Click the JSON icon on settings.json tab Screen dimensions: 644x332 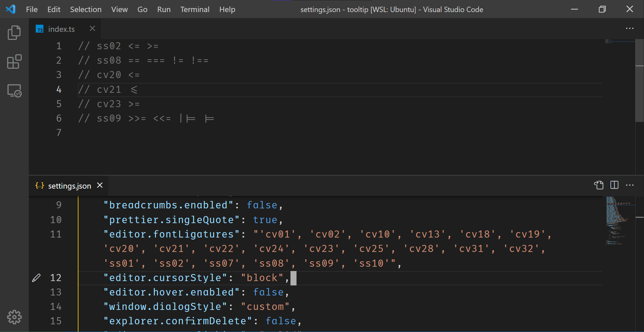click(39, 186)
